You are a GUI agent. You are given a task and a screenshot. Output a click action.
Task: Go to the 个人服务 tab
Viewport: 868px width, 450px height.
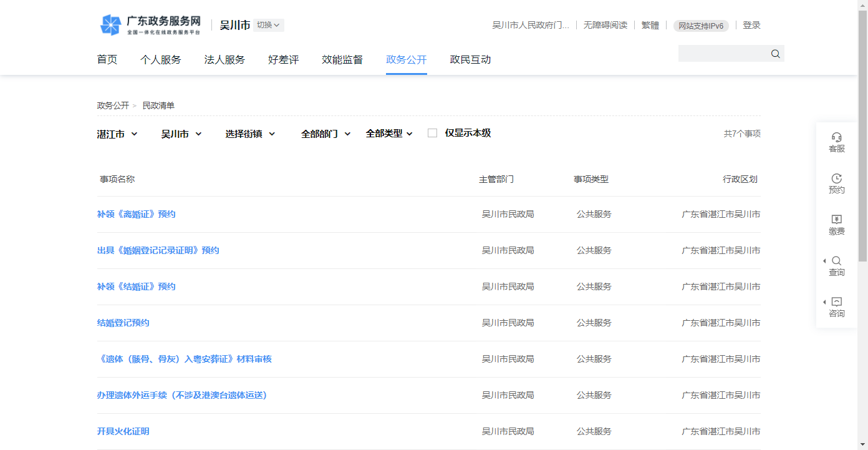160,60
